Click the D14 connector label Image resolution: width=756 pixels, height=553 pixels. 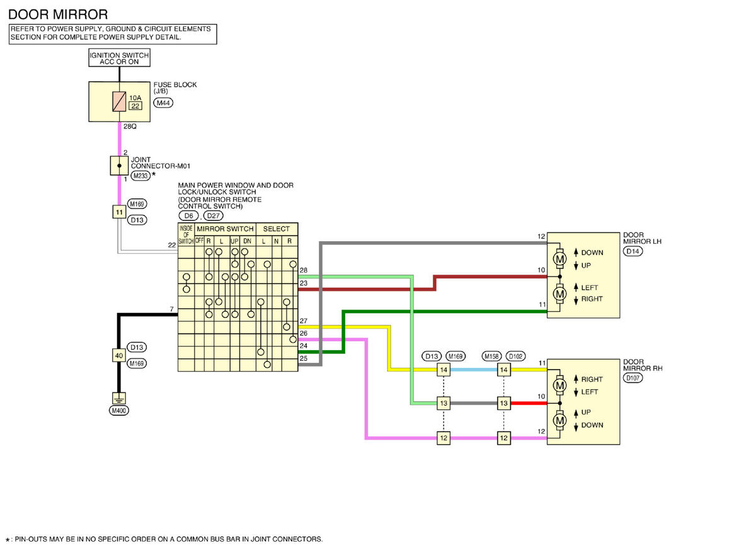click(x=633, y=251)
